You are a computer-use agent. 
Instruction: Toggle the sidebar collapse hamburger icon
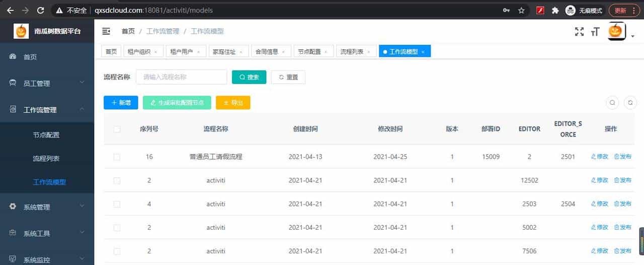tap(106, 31)
